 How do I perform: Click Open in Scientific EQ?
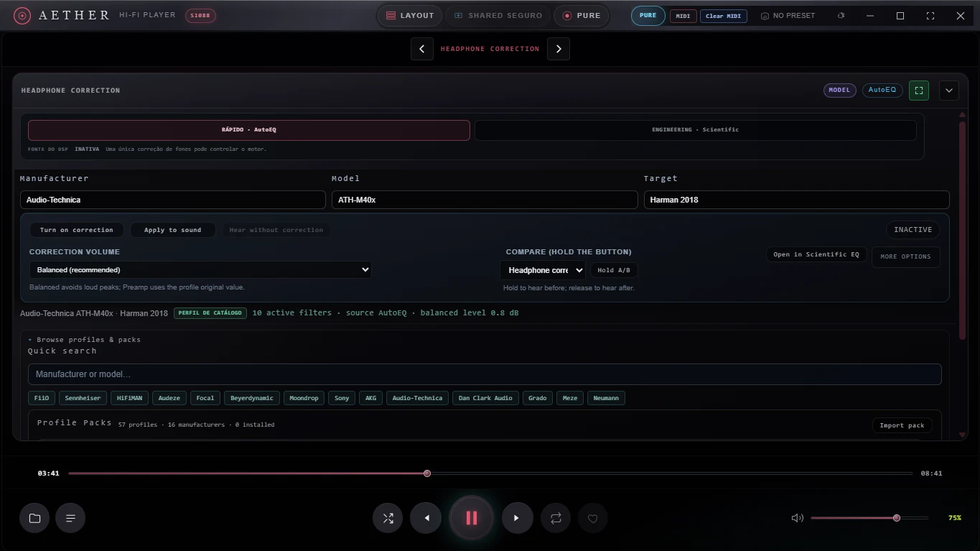tap(816, 255)
